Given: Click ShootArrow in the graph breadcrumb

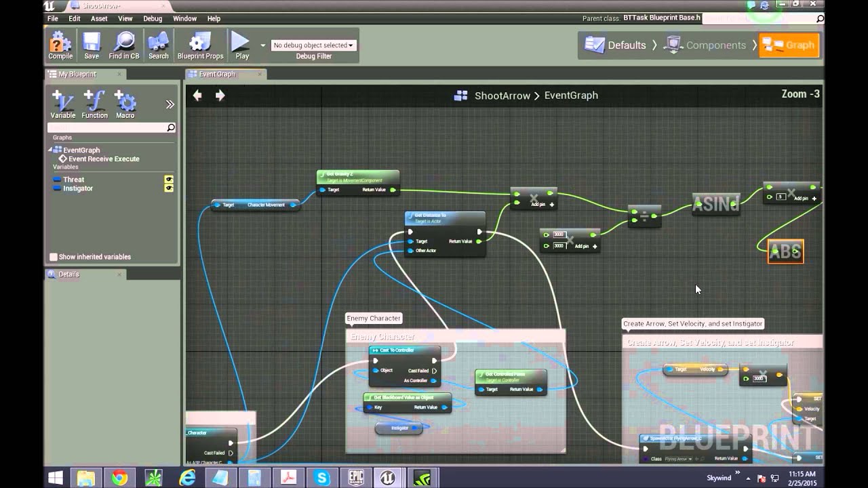Looking at the screenshot, I should pos(502,96).
